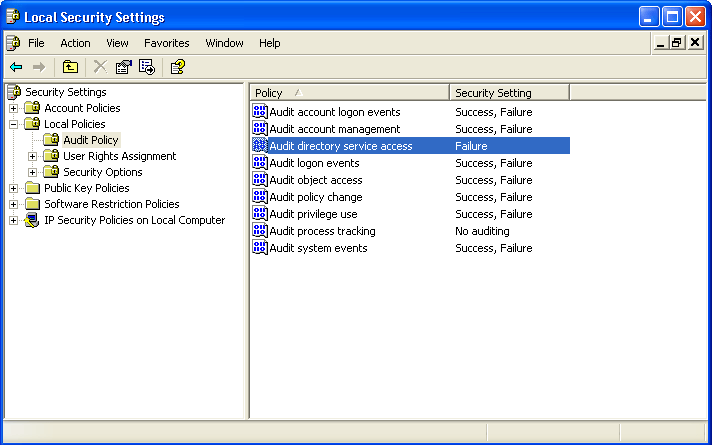The image size is (712, 445).
Task: Select Security Options in the tree
Action: tap(102, 172)
